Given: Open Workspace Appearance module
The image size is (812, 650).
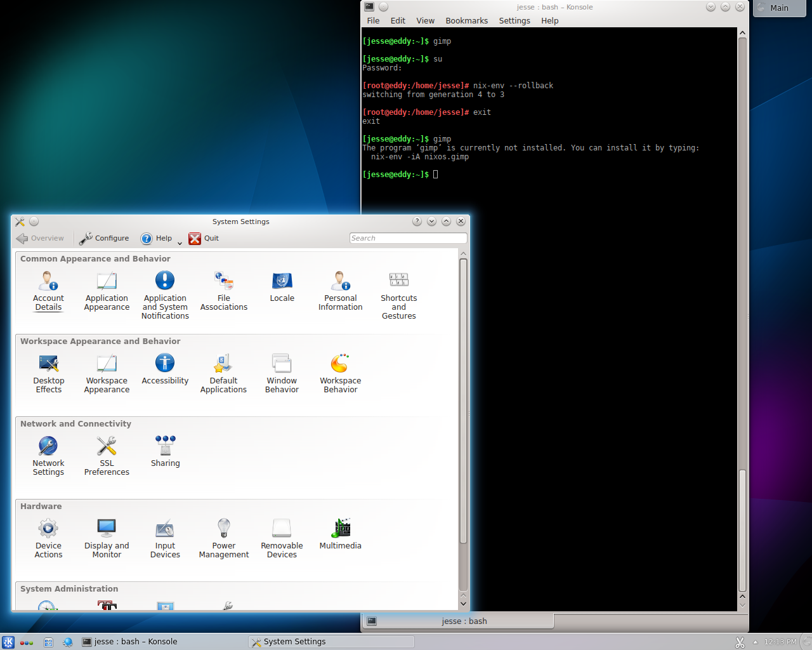Looking at the screenshot, I should [107, 373].
